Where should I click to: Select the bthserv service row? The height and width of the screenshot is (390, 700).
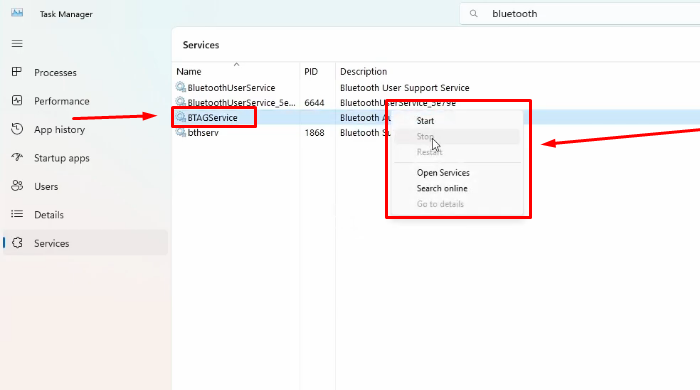pos(436,133)
